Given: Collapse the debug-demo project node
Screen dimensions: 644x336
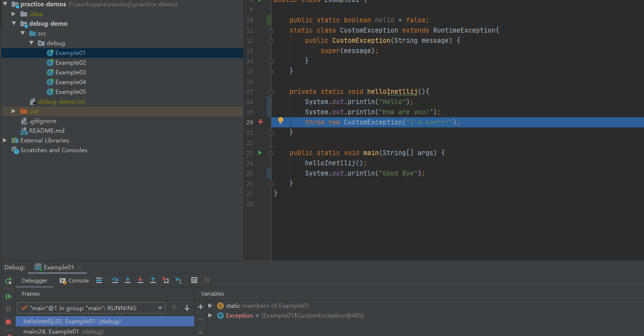Looking at the screenshot, I should click(22, 23).
